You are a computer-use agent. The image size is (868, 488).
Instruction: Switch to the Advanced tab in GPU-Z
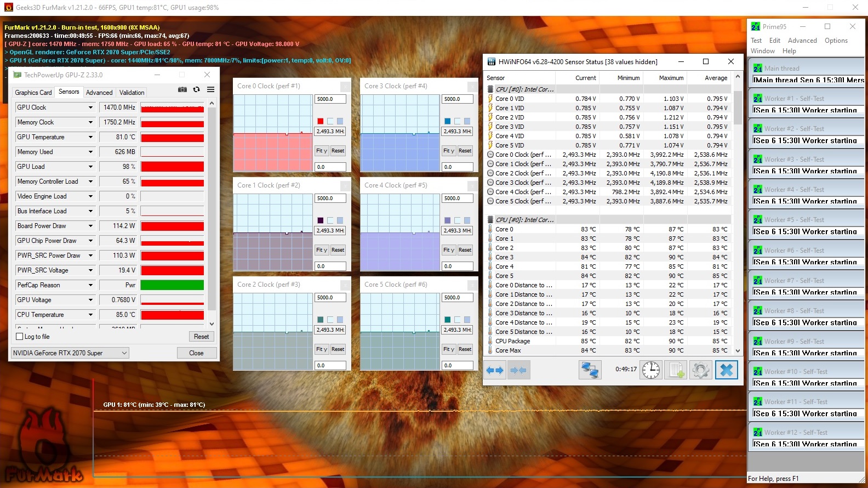tap(99, 93)
